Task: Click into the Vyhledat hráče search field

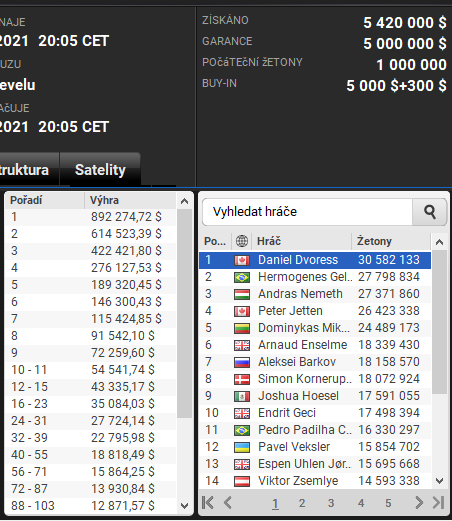Action: point(307,212)
